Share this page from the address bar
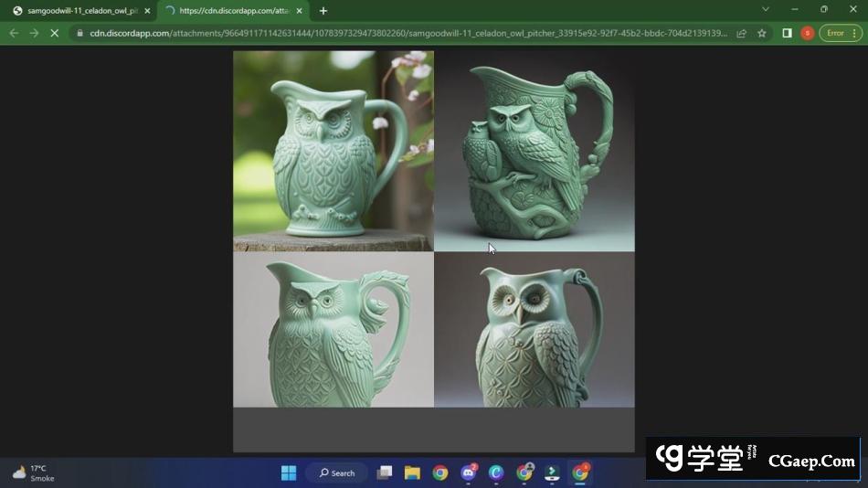The image size is (868, 488). (741, 33)
